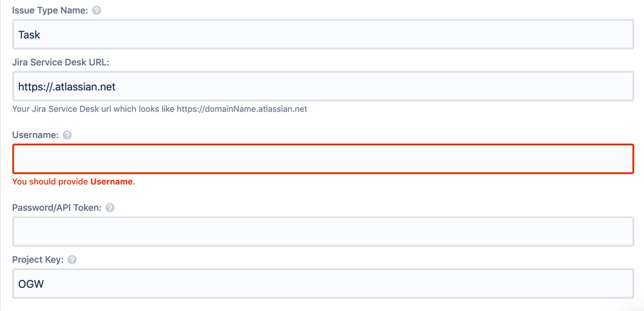The image size is (644, 311).
Task: Select the 'Project Key:' label
Action: (38, 260)
